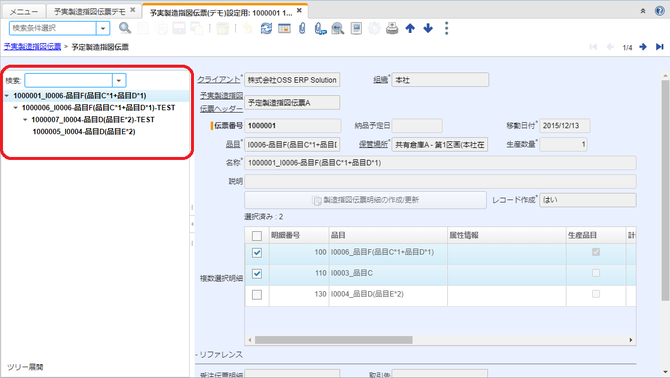Go to detail record with down arrow
Screen dimensions: 670x378
coord(428,28)
